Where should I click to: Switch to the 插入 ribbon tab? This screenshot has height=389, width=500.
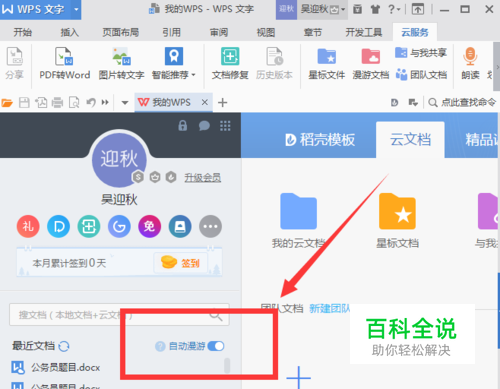pyautogui.click(x=69, y=32)
